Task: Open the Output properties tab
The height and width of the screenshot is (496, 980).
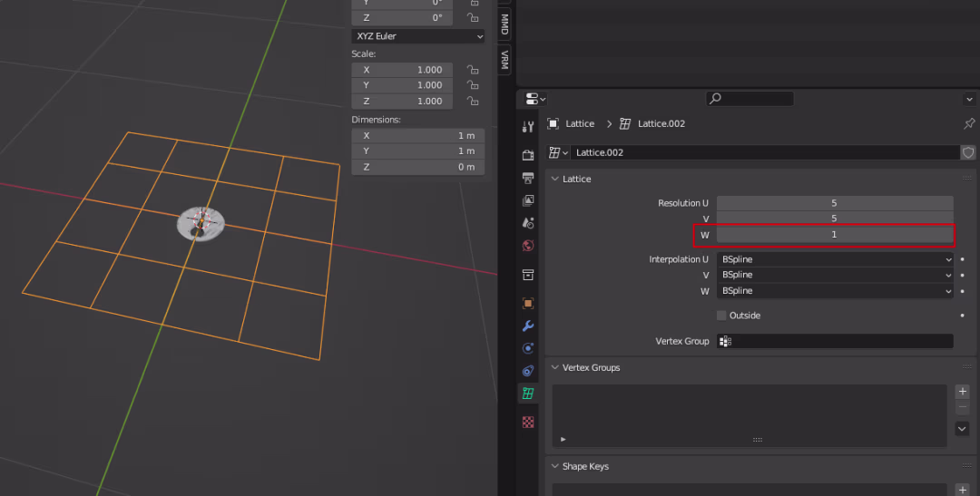Action: (528, 178)
